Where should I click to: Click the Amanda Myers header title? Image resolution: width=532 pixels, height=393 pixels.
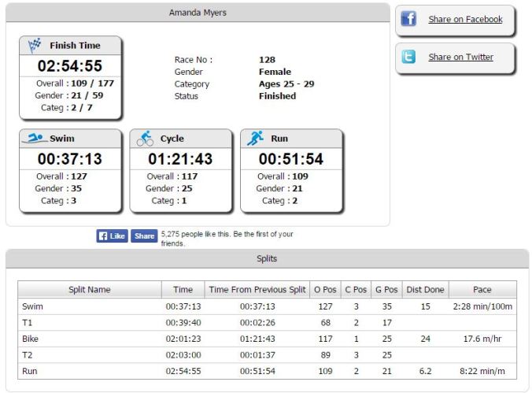click(x=198, y=13)
